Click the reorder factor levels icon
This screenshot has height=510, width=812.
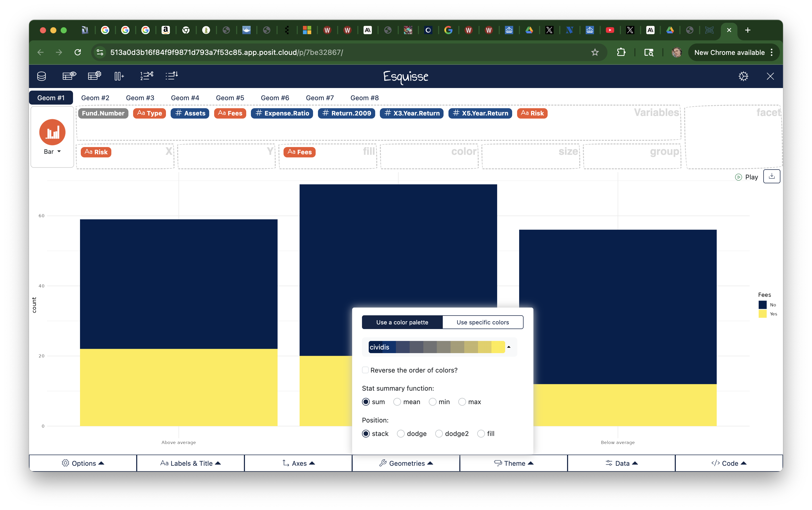(x=172, y=76)
